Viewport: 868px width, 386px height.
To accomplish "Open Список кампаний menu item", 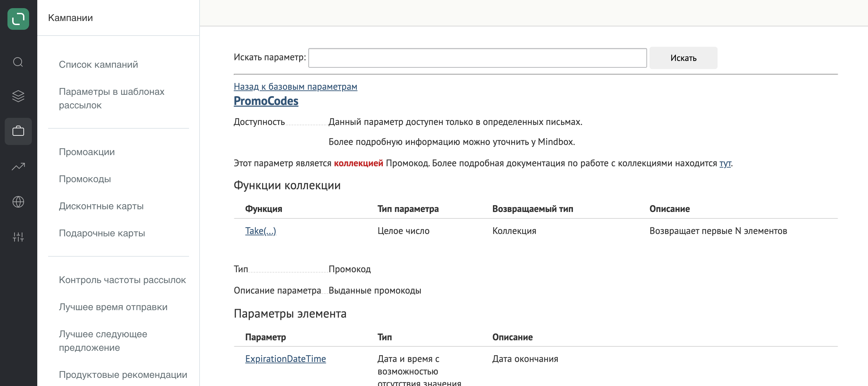I will click(x=98, y=64).
